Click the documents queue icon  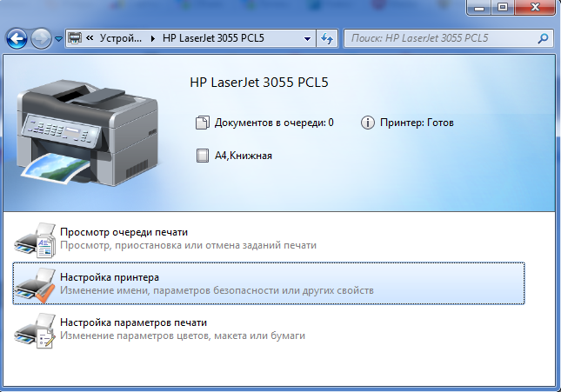pos(202,123)
